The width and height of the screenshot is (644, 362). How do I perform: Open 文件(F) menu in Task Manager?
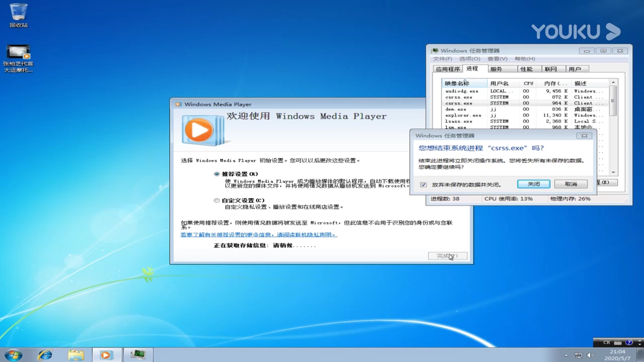(443, 59)
